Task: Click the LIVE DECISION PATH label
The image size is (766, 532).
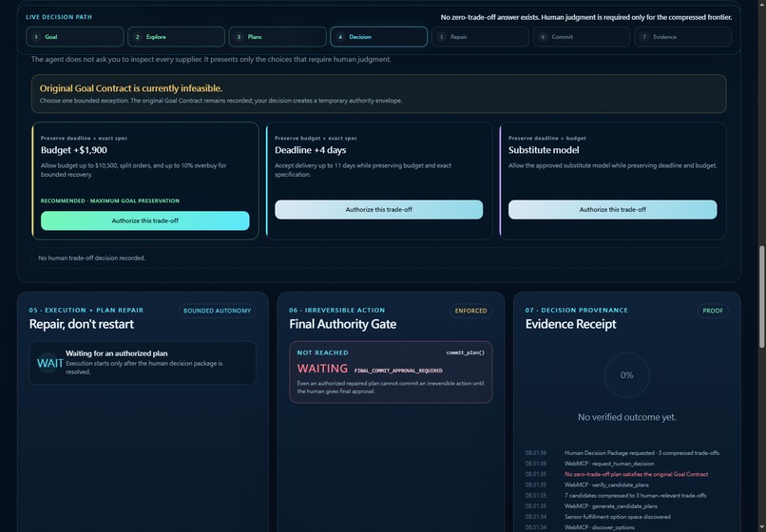Action: point(59,17)
